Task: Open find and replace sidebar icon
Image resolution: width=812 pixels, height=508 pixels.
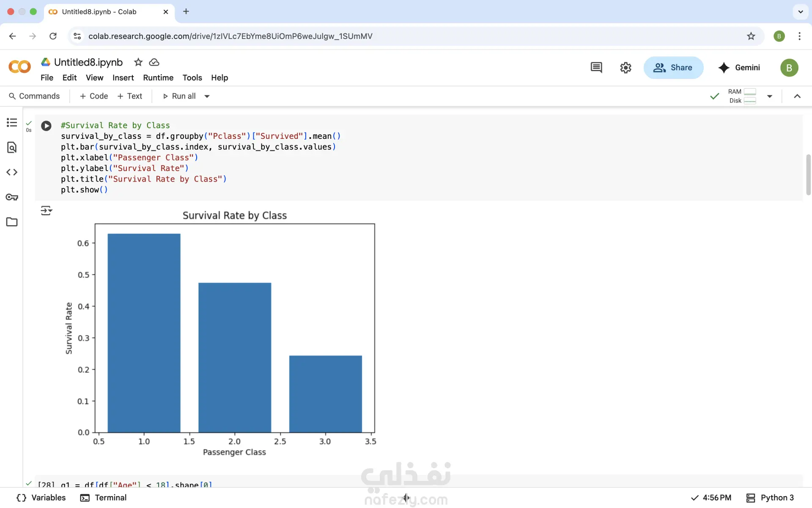Action: (x=12, y=147)
